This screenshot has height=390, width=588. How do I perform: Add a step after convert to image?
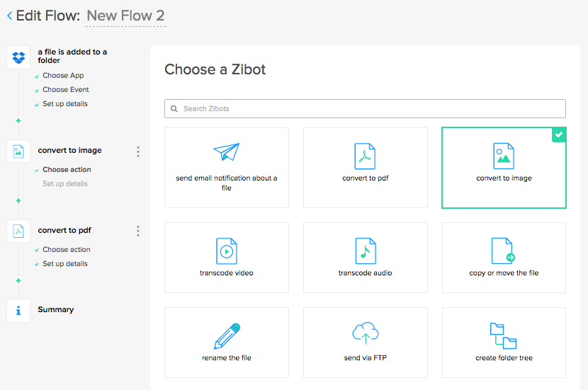(18, 201)
